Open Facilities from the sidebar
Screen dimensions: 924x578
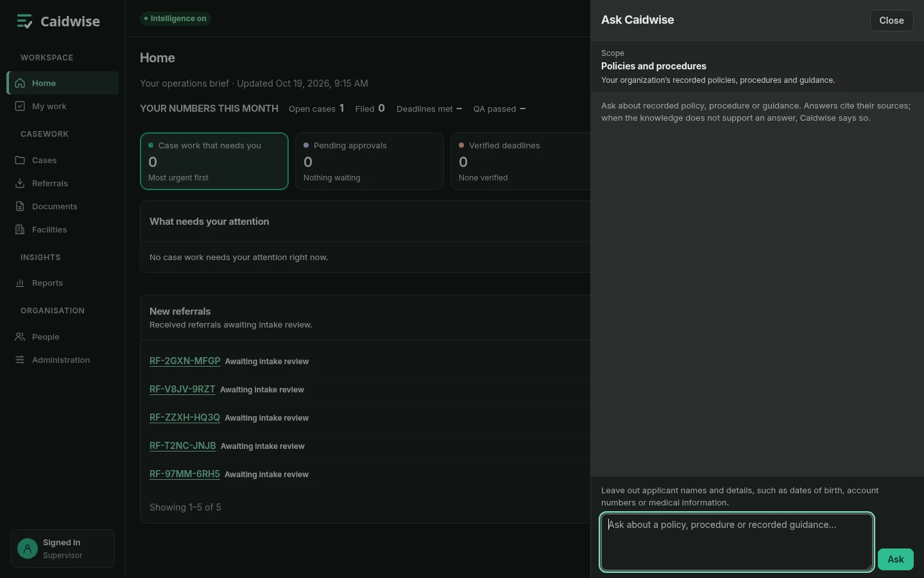(63, 229)
